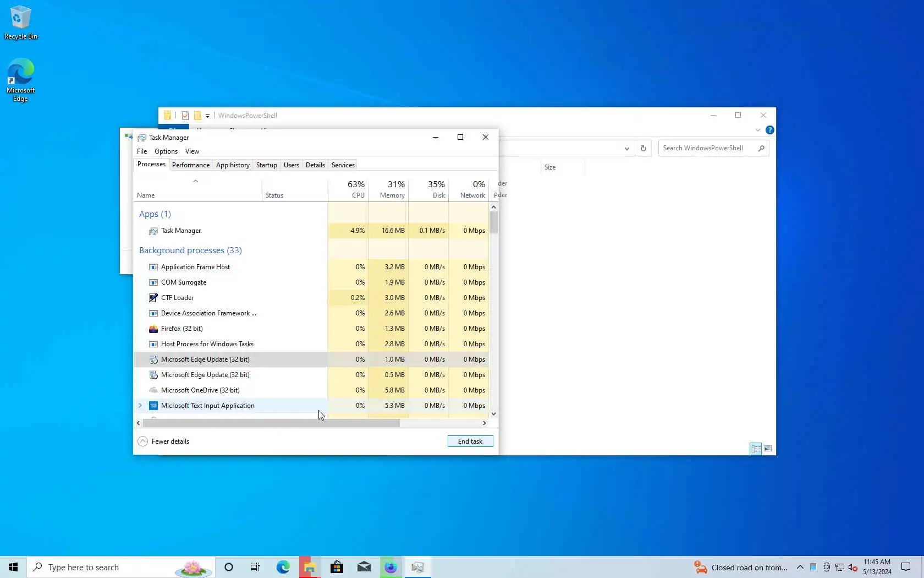Viewport: 924px width, 578px height.
Task: Open the View menu in Task Manager
Action: tap(192, 151)
